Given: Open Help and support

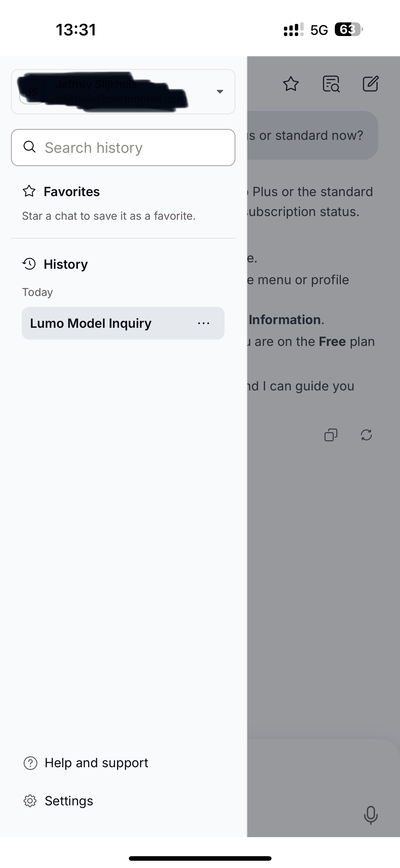Looking at the screenshot, I should (x=96, y=763).
